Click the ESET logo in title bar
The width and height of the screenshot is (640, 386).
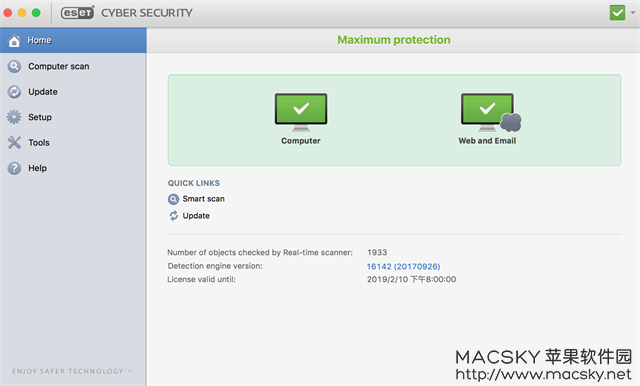tap(78, 13)
